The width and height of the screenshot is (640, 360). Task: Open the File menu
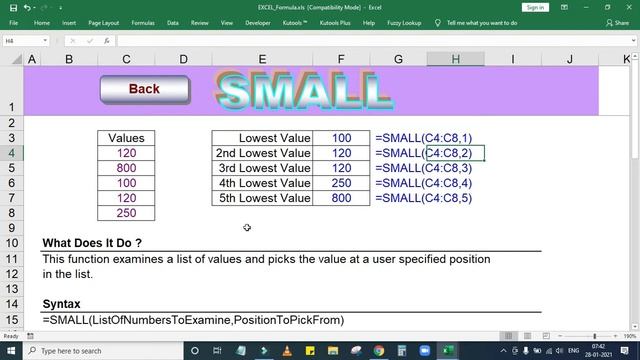pyautogui.click(x=13, y=23)
